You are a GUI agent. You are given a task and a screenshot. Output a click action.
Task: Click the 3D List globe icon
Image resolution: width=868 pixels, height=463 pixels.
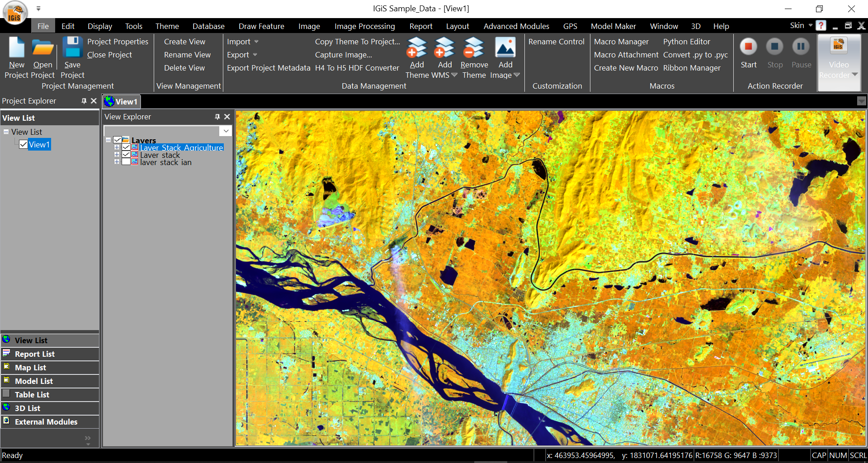6,407
